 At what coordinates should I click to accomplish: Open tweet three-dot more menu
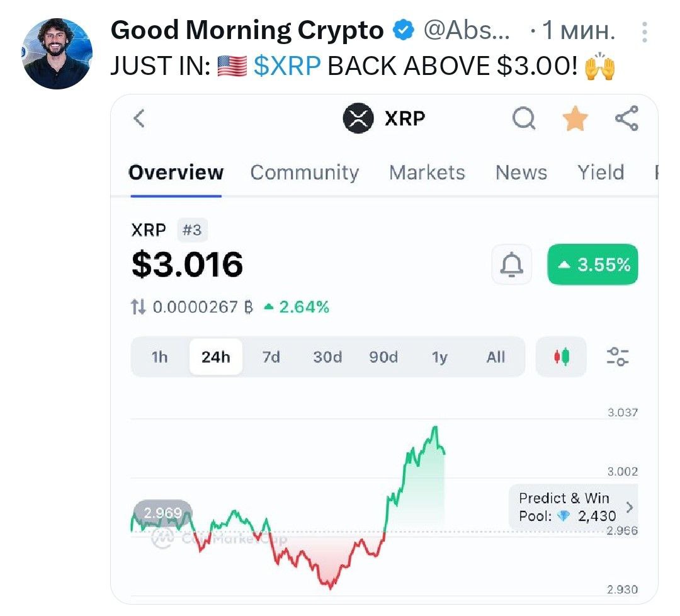[645, 32]
